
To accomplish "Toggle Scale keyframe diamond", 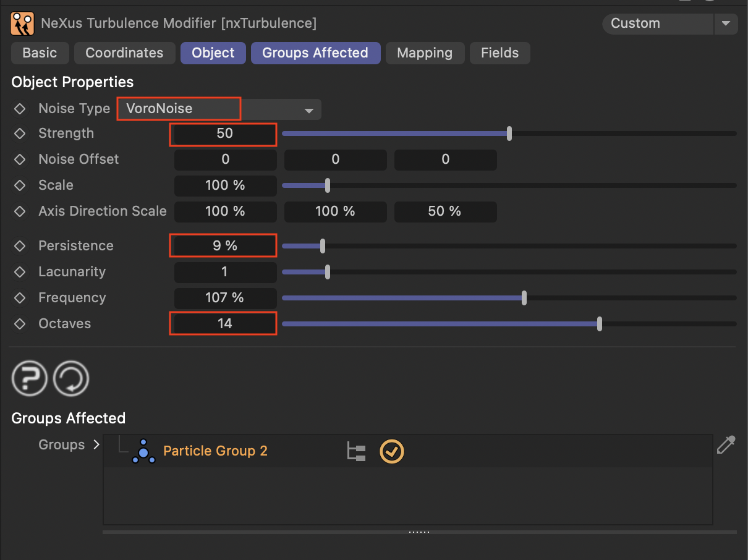I will point(20,185).
